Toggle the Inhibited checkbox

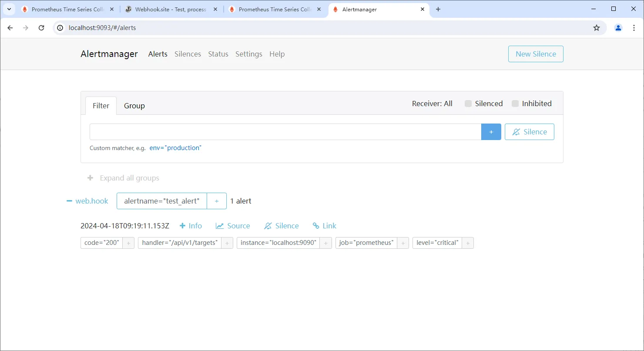click(515, 104)
